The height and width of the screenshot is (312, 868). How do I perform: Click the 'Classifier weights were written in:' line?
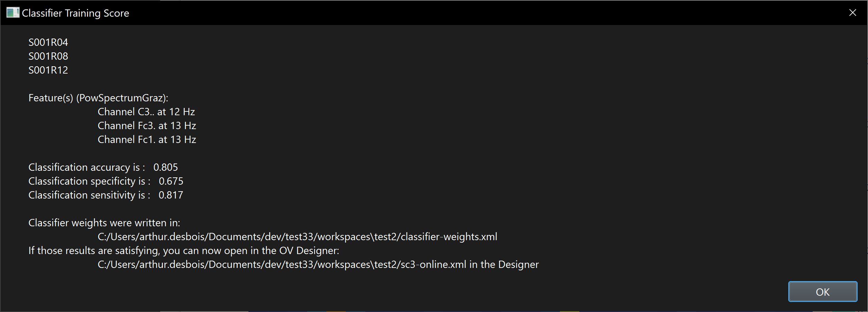(104, 223)
